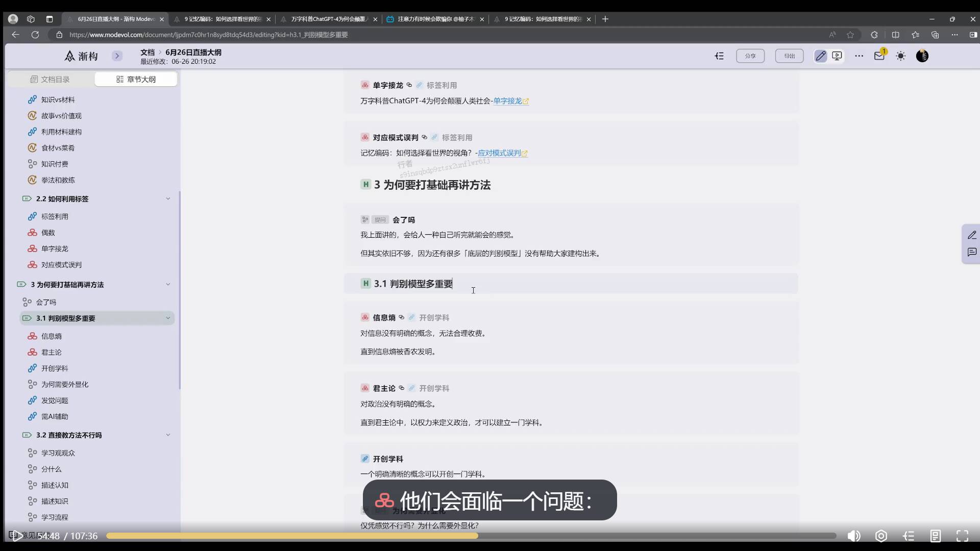
Task: Click the video player settings icon
Action: [x=881, y=536]
